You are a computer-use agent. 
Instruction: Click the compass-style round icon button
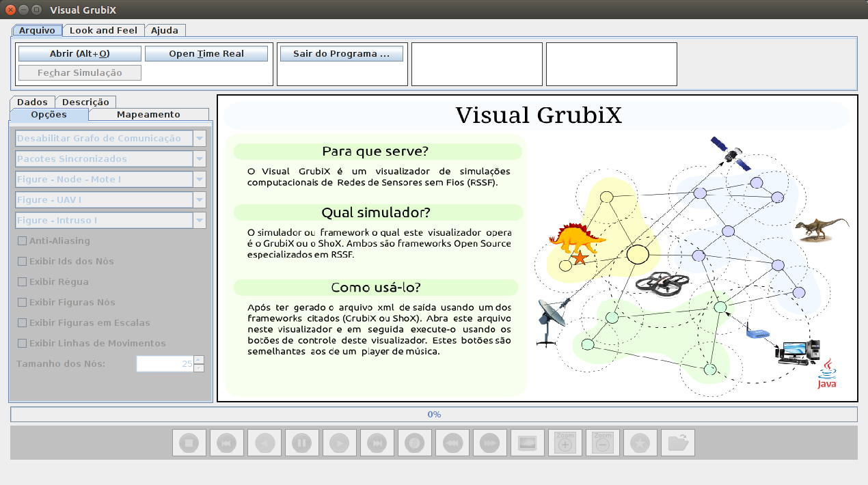(x=415, y=443)
